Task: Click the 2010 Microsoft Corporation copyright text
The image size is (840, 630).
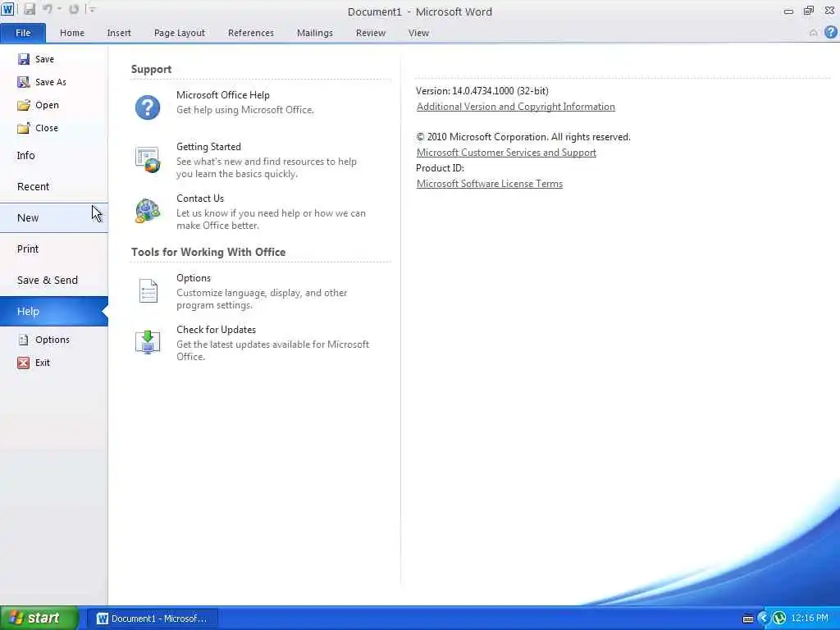Action: (x=523, y=137)
